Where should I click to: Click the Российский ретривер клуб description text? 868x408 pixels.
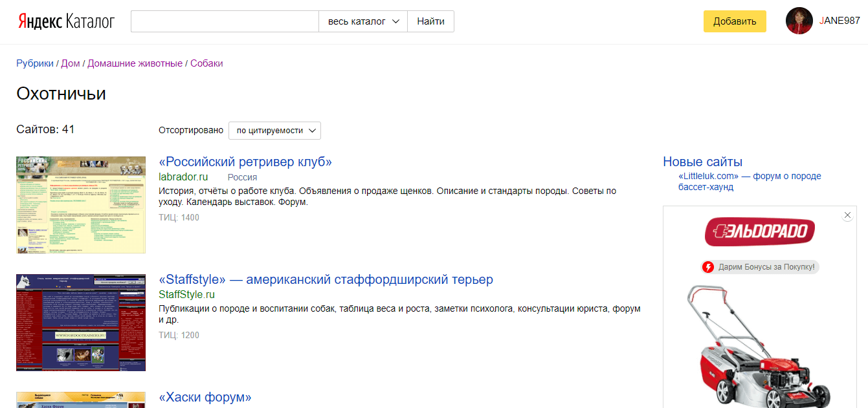coord(388,197)
